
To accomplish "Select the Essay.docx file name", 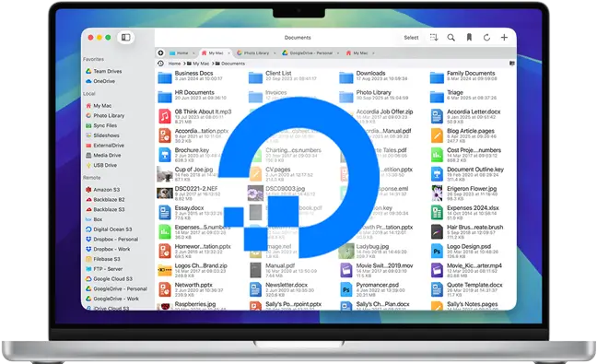I will coord(189,208).
